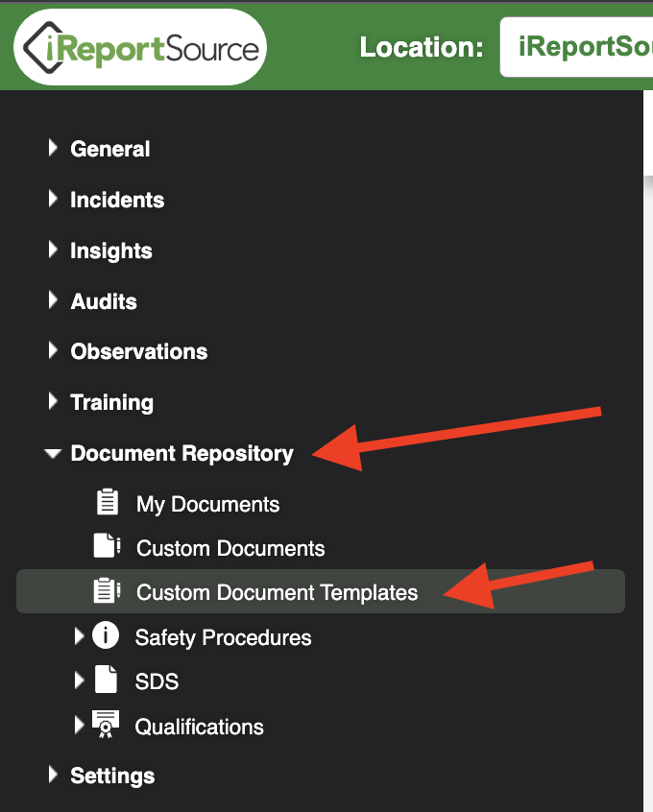
Task: Expand the Qualifications subsection arrow
Action: coord(79,725)
